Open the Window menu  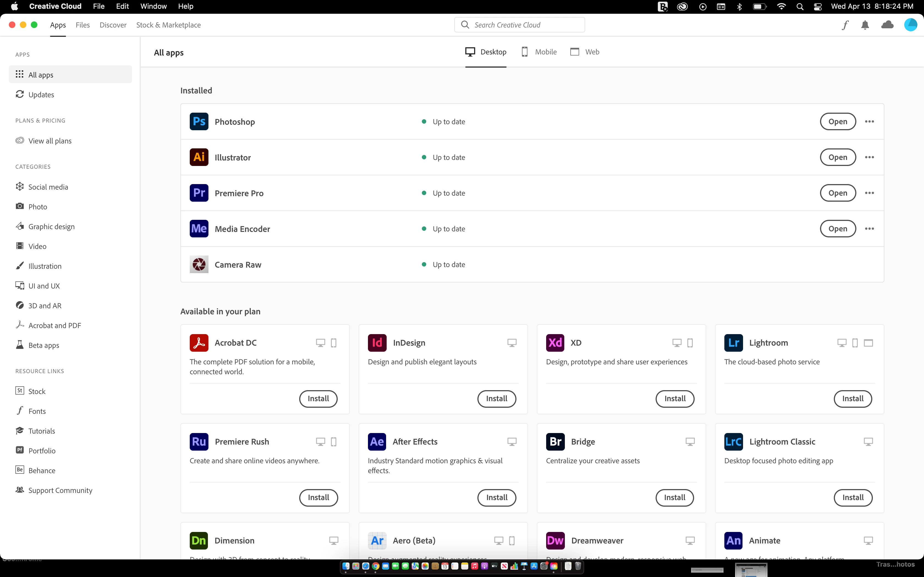[153, 6]
